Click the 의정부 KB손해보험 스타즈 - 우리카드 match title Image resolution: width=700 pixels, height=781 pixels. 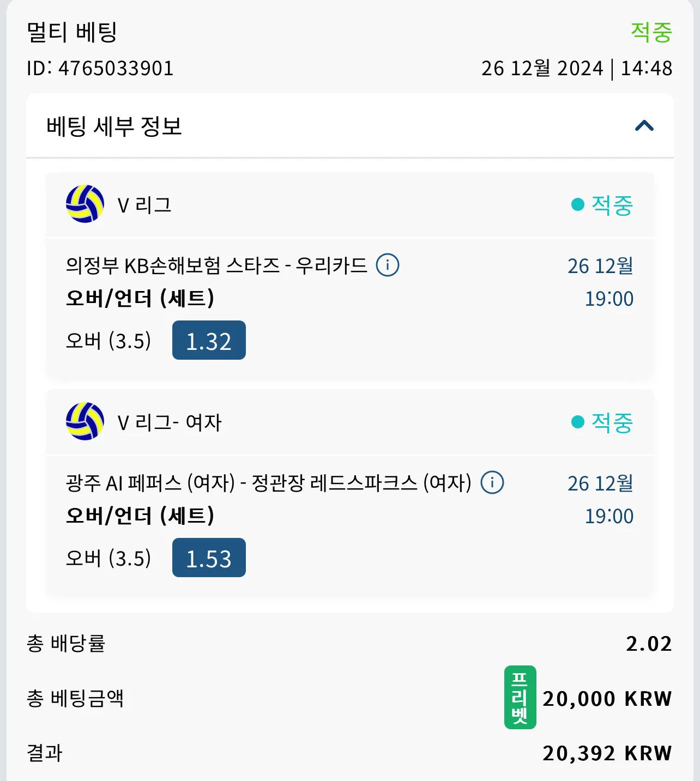tap(216, 265)
